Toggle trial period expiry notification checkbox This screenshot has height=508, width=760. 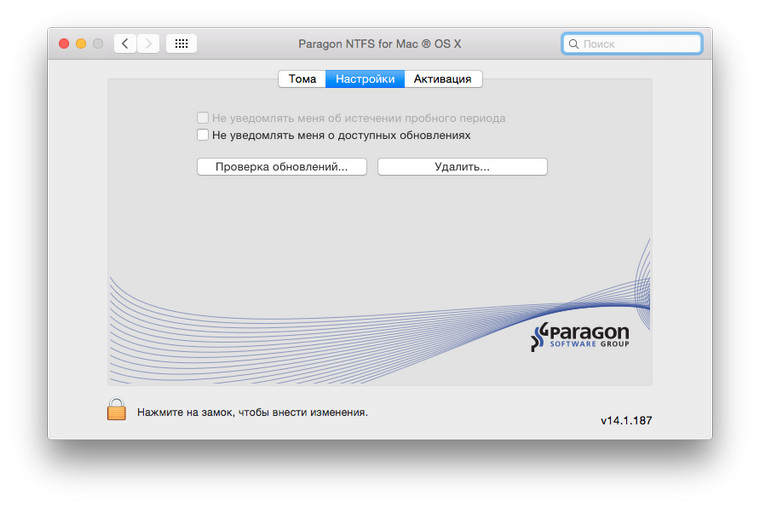point(203,118)
